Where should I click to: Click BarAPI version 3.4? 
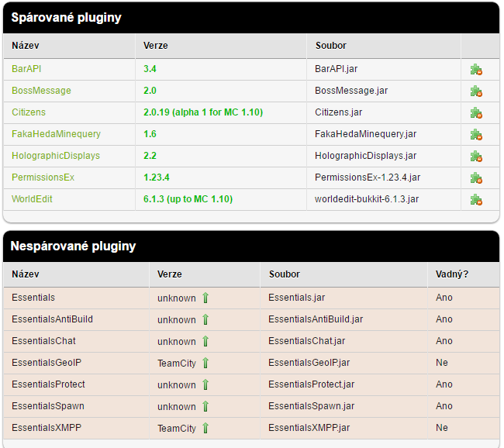(x=150, y=69)
